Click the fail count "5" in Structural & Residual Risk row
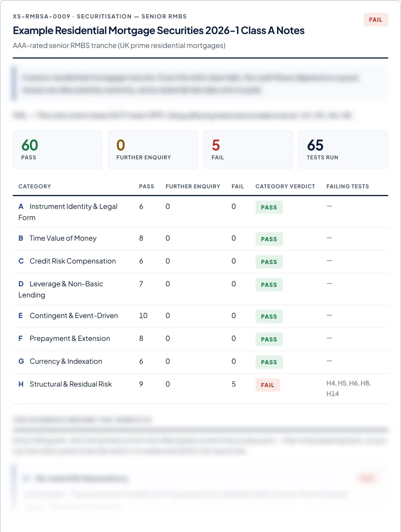The width and height of the screenshot is (401, 532). (234, 384)
